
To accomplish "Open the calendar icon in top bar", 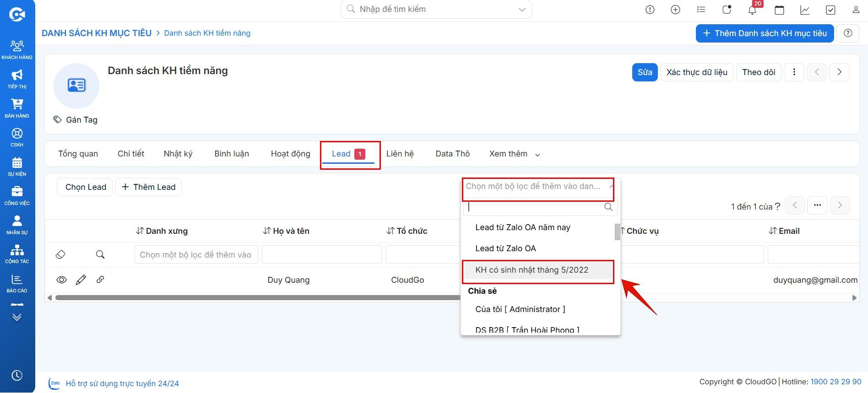I will click(779, 10).
